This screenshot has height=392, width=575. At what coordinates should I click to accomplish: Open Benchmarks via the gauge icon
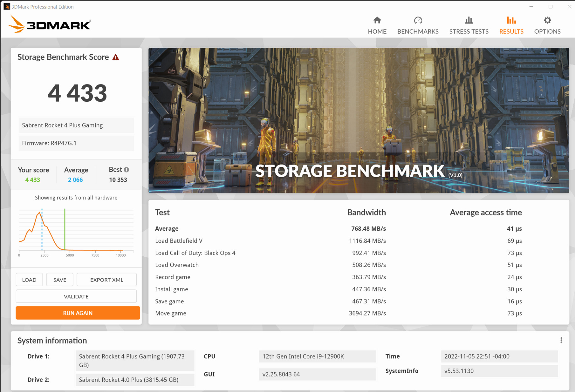pos(418,21)
